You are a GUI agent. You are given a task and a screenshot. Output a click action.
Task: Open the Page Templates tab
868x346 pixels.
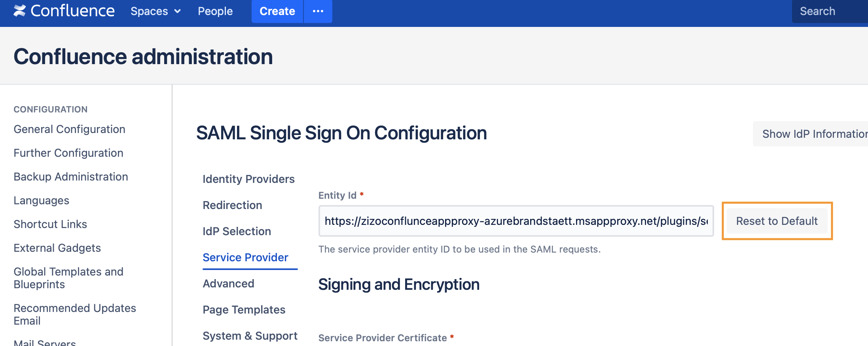244,310
